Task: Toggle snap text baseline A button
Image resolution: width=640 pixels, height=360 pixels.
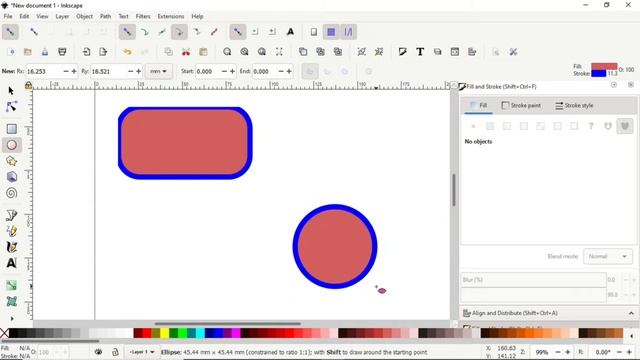Action: coord(290,32)
